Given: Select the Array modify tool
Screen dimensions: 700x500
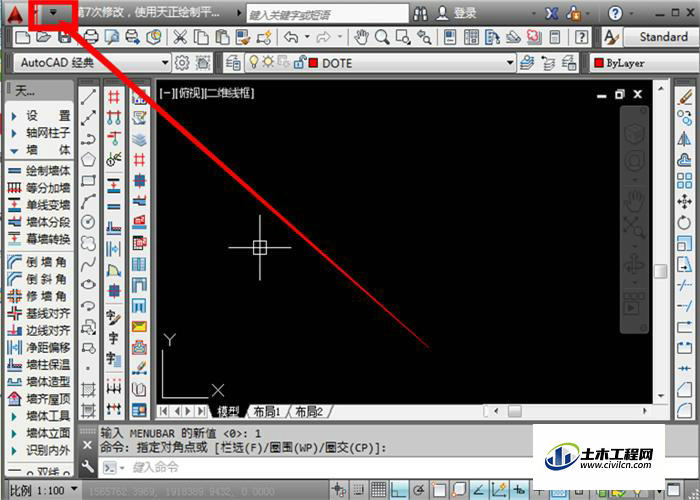Looking at the screenshot, I should 684,180.
